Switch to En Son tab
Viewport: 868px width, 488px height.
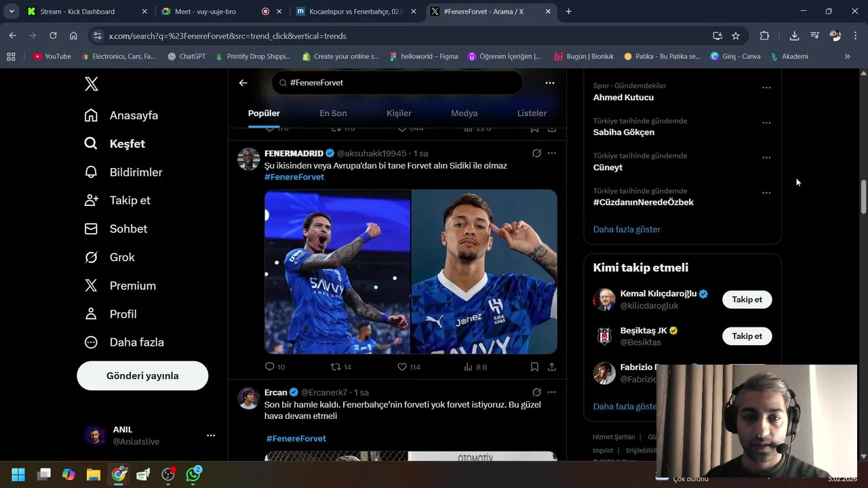pos(333,113)
